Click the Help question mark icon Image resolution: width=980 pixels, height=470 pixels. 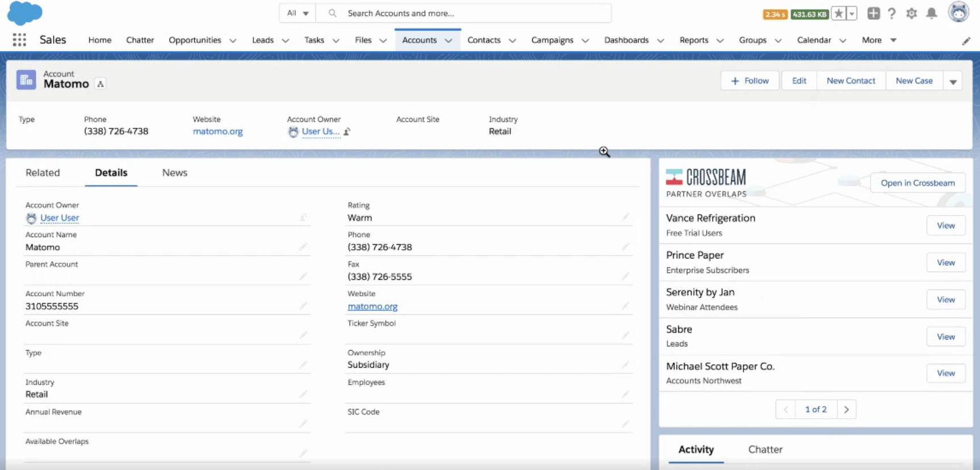point(892,13)
